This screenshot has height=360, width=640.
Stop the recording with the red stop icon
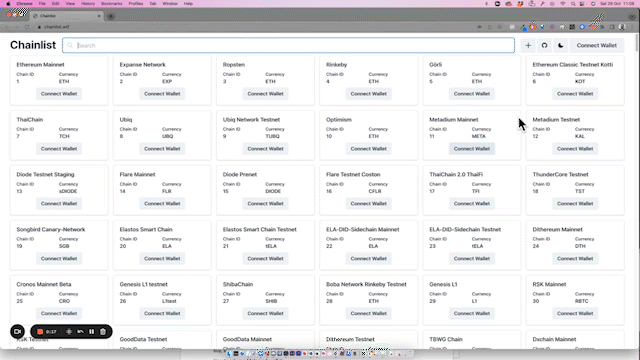40,332
